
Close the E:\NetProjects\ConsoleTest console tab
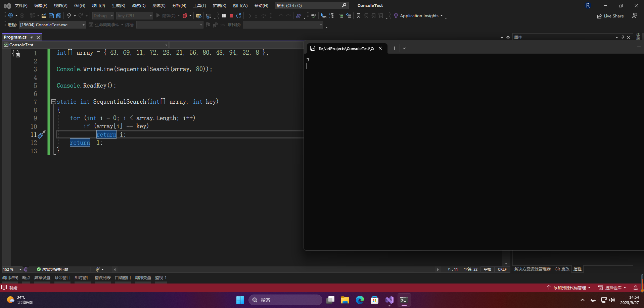380,48
